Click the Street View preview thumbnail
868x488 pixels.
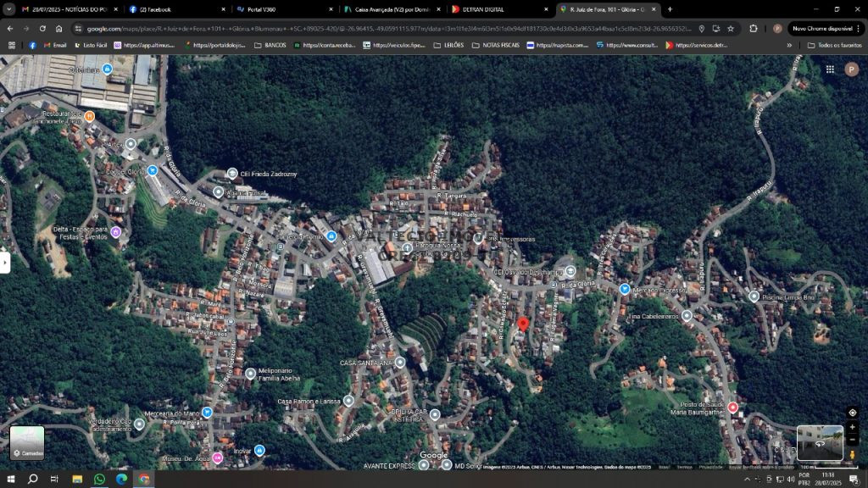(820, 442)
